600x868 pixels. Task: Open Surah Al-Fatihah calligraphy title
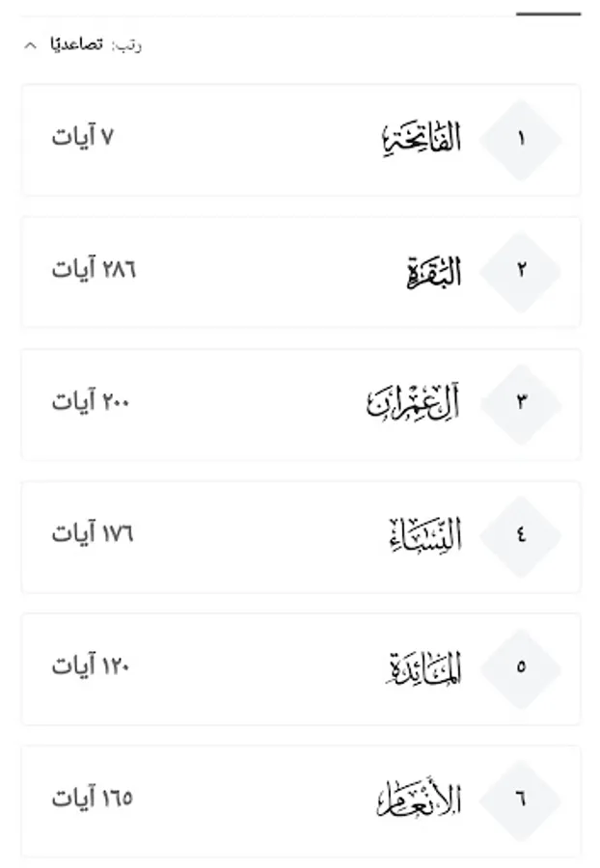422,140
